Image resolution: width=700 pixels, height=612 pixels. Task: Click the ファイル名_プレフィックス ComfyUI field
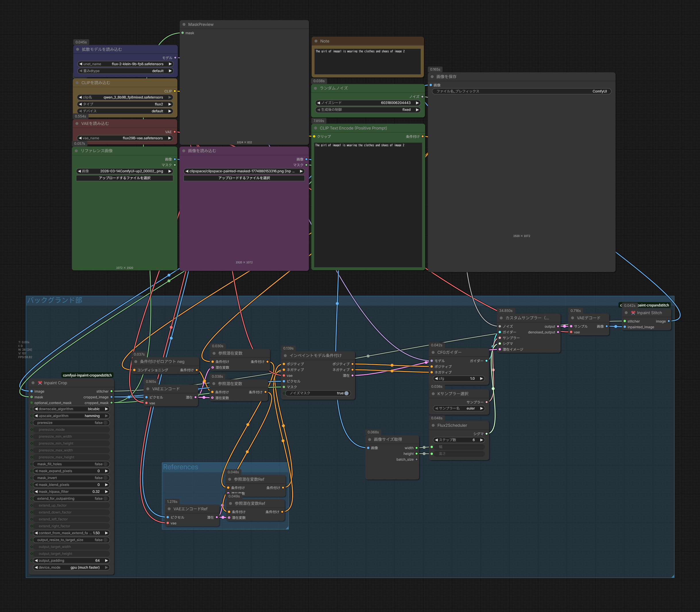click(x=521, y=91)
